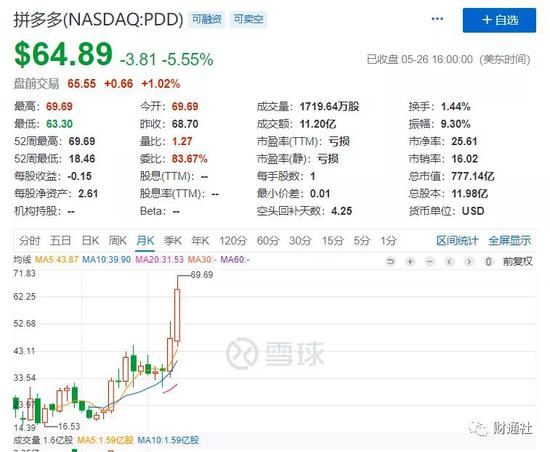Click the MA20:31.53 indicator label
550x452 pixels.
click(x=160, y=260)
